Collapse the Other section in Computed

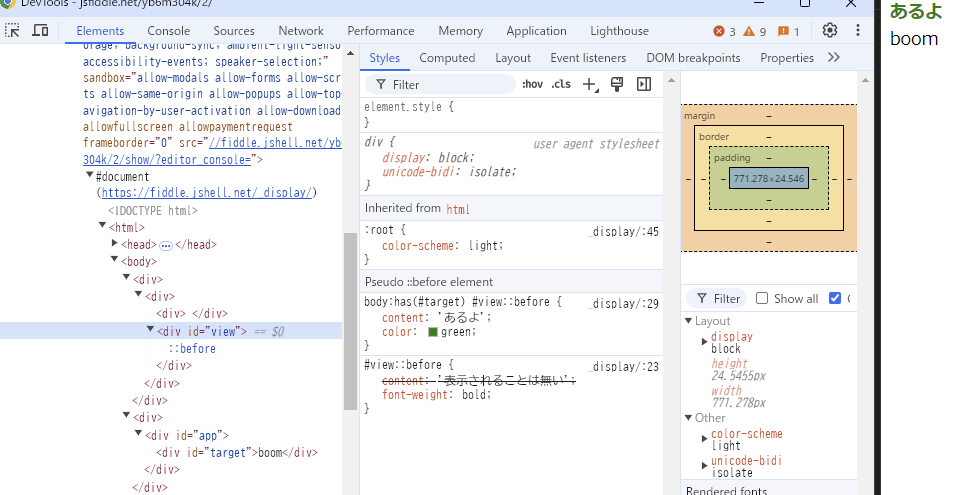[x=689, y=418]
